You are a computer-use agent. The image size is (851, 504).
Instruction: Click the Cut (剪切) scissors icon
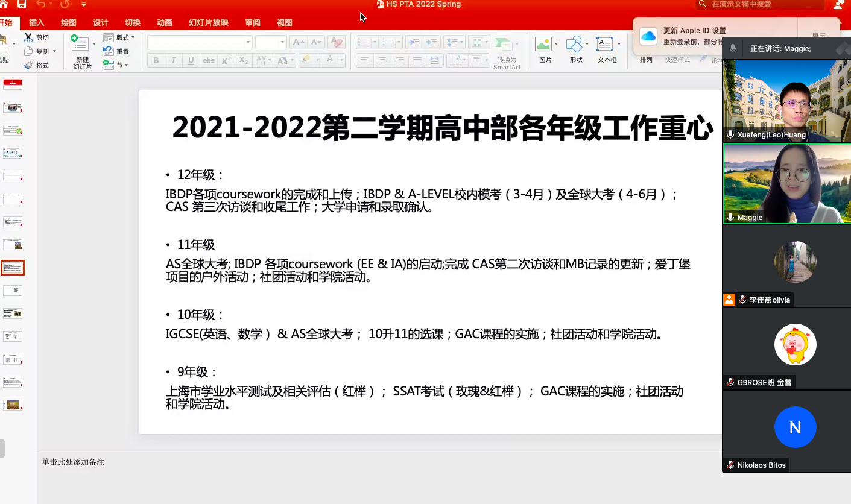28,37
